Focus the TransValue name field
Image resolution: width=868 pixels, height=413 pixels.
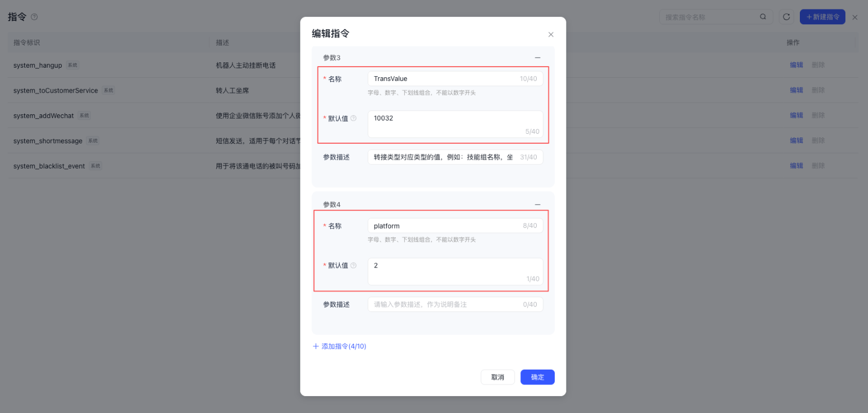click(455, 79)
